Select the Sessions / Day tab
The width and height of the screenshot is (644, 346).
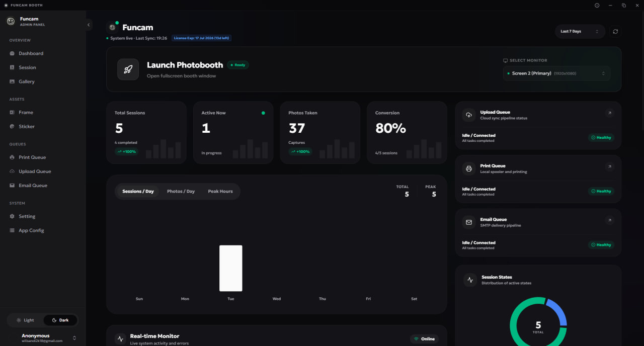138,192
